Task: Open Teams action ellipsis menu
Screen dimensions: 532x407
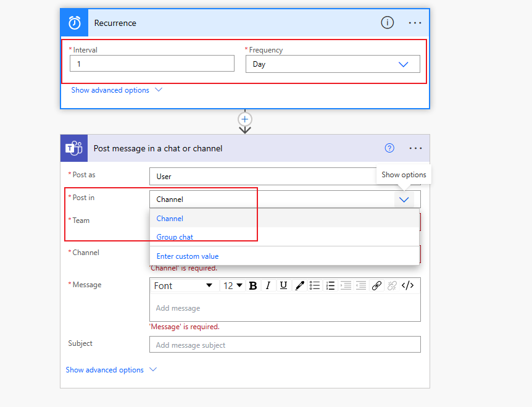Action: (x=415, y=148)
